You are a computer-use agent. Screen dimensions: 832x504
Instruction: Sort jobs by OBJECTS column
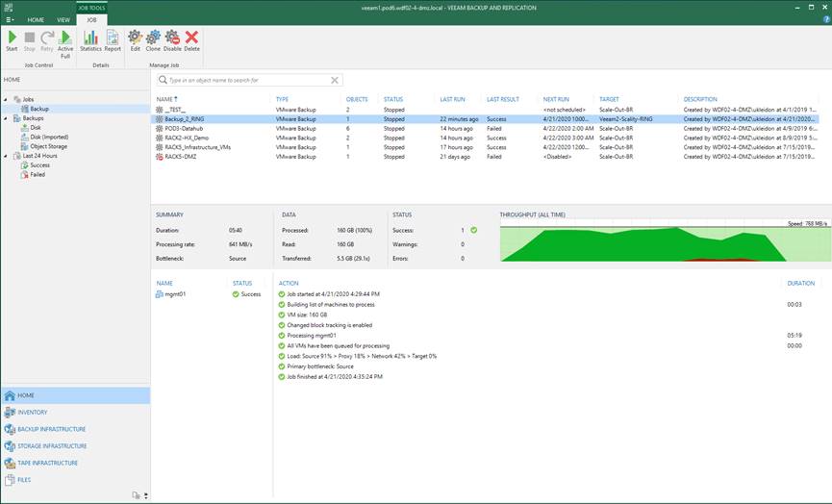point(357,99)
